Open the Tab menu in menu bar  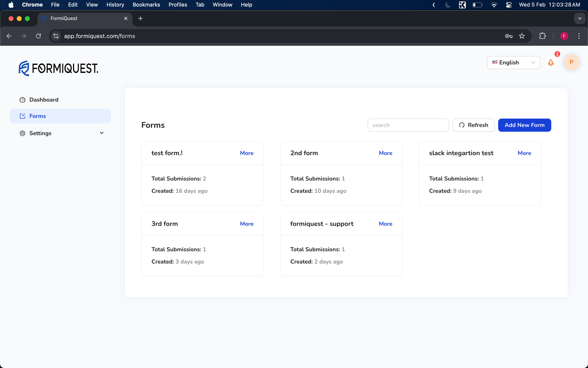[200, 5]
